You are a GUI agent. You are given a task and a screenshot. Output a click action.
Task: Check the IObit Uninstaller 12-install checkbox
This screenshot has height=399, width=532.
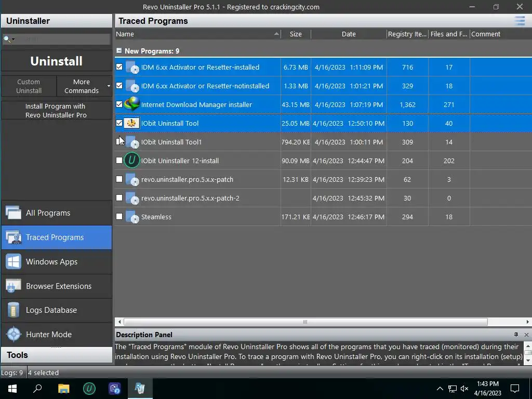[119, 160]
